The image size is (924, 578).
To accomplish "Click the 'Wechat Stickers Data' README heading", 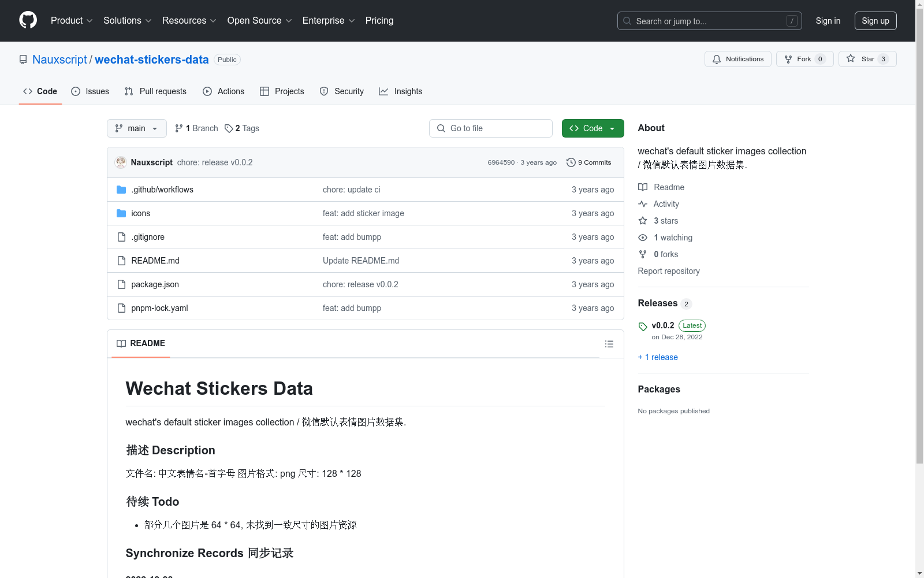I will point(219,388).
